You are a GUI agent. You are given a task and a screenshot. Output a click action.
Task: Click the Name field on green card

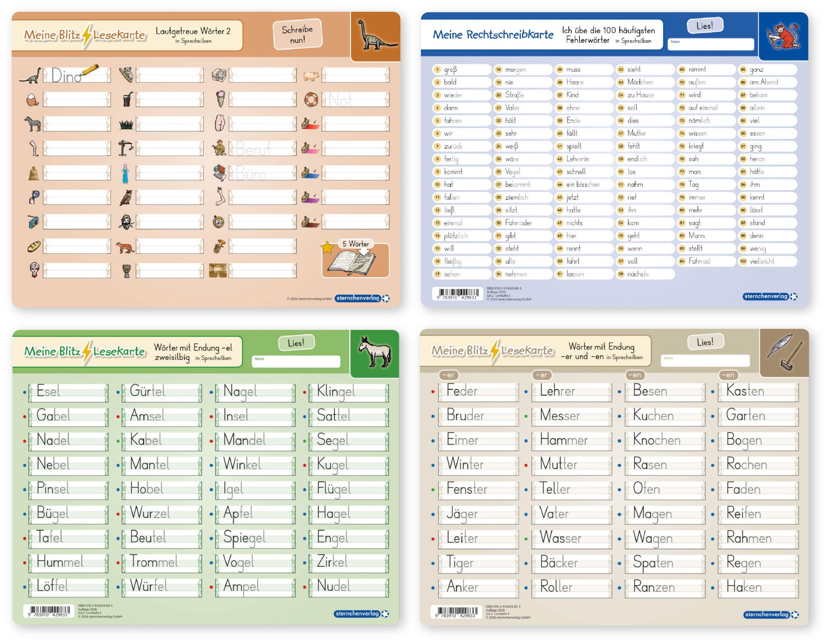point(296,361)
